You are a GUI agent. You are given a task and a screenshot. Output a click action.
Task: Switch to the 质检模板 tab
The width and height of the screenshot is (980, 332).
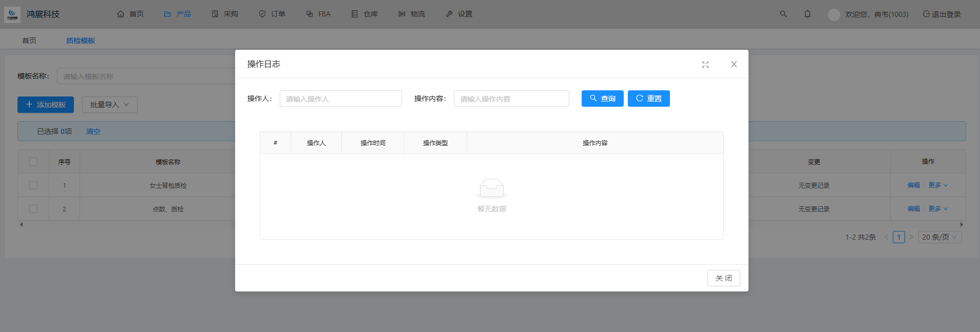pos(81,41)
